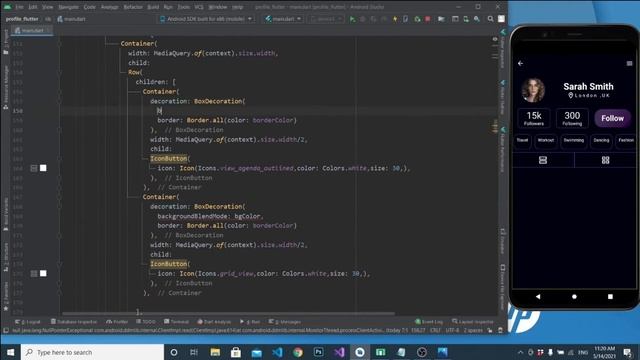Screen dimensions: 640x360
Task: Show hidden system tray icons chevron
Action: 520,352
